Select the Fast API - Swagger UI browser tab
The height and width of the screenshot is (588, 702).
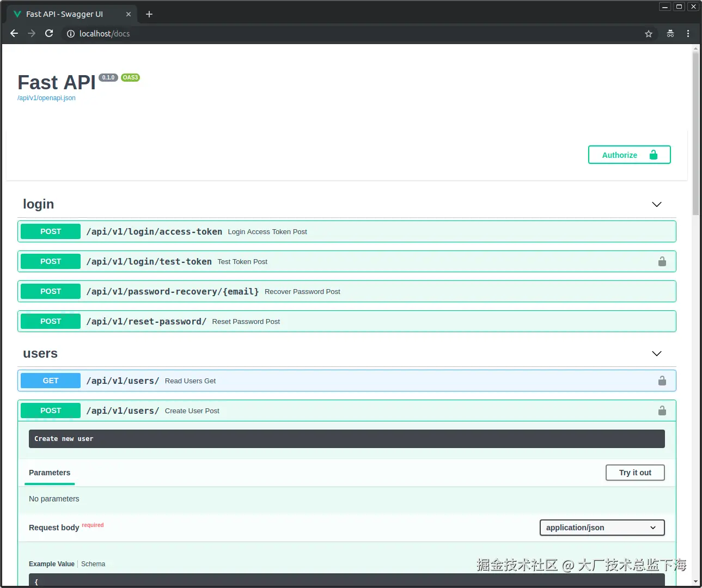[72, 14]
